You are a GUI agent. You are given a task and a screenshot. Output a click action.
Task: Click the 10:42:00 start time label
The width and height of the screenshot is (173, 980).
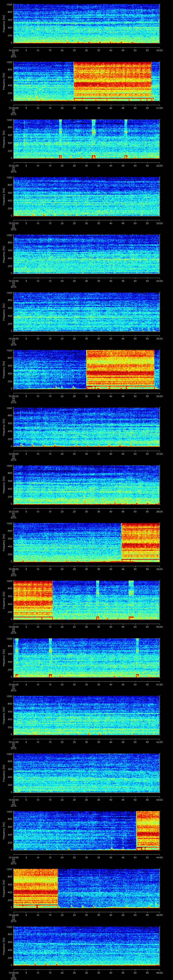[14, 799]
